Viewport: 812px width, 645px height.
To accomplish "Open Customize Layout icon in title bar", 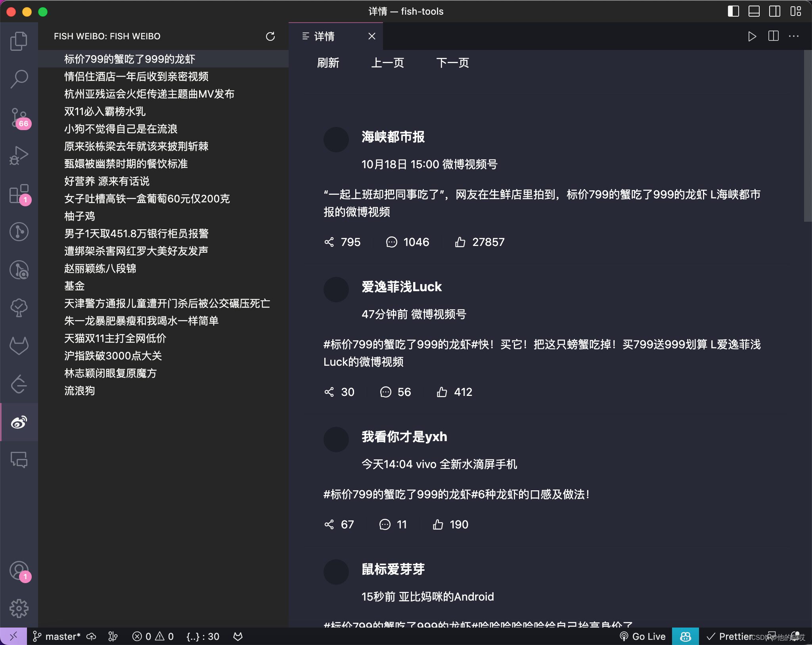I will [x=795, y=12].
